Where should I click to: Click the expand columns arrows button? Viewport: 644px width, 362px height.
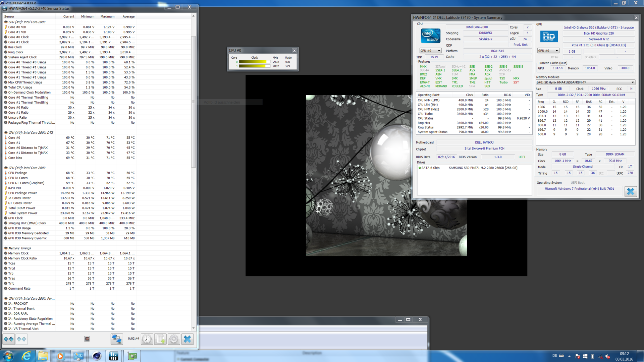click(9, 339)
